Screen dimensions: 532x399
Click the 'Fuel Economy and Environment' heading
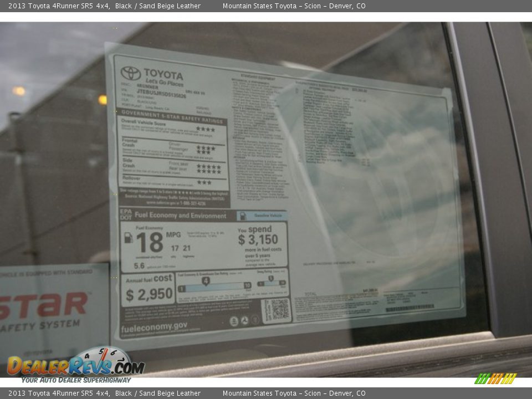(180, 216)
